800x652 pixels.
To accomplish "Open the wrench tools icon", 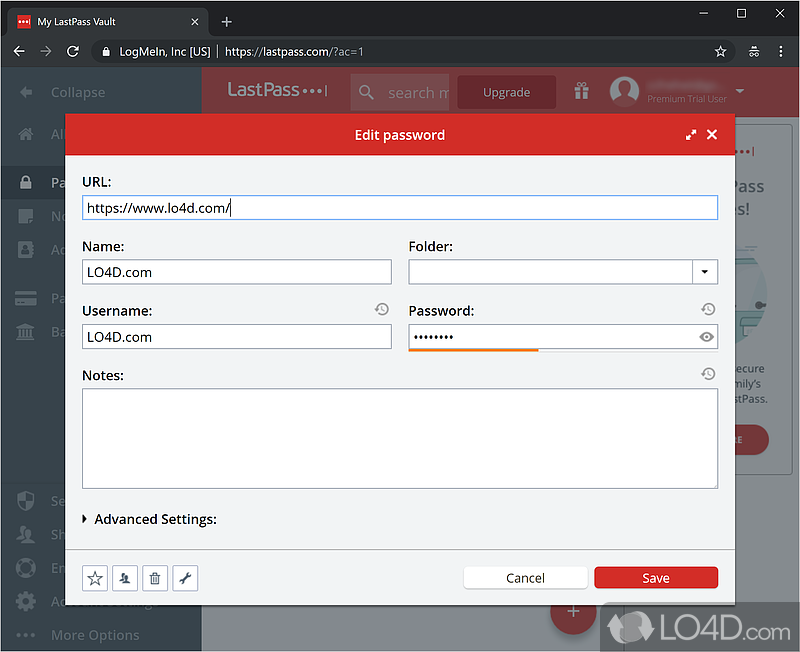I will pyautogui.click(x=184, y=578).
